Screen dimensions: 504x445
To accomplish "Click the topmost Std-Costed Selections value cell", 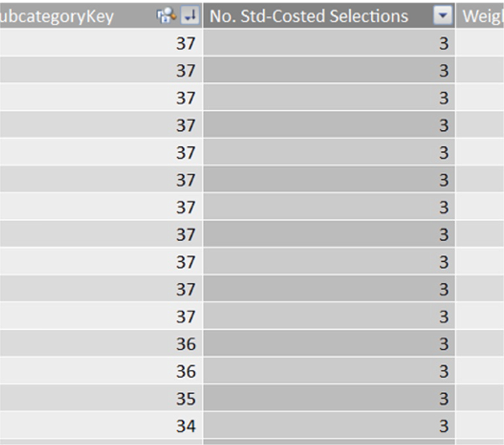I will (328, 44).
